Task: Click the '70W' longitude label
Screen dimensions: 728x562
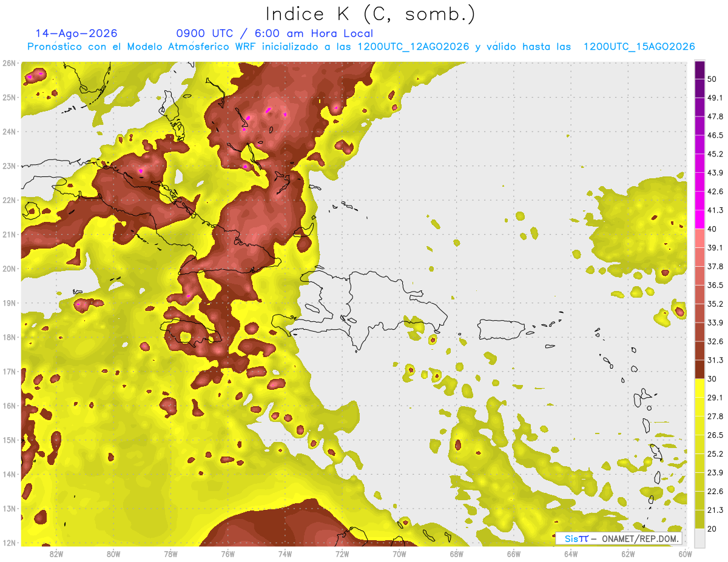Action: pyautogui.click(x=399, y=554)
